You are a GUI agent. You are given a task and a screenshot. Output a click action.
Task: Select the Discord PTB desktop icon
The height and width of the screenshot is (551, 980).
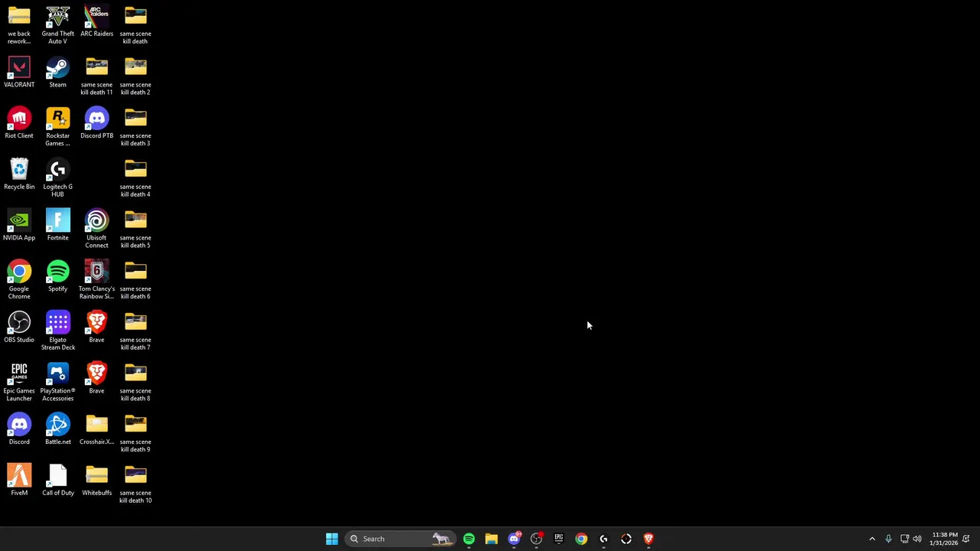click(96, 123)
